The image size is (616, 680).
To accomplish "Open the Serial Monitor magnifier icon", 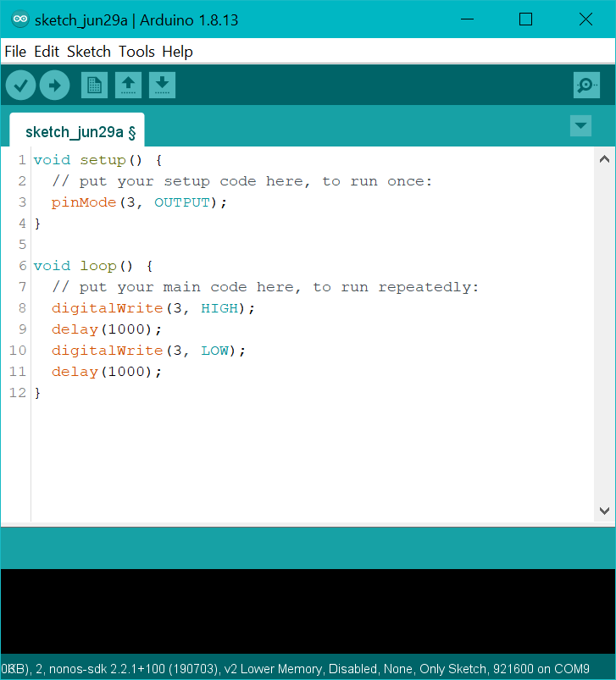I will (586, 85).
